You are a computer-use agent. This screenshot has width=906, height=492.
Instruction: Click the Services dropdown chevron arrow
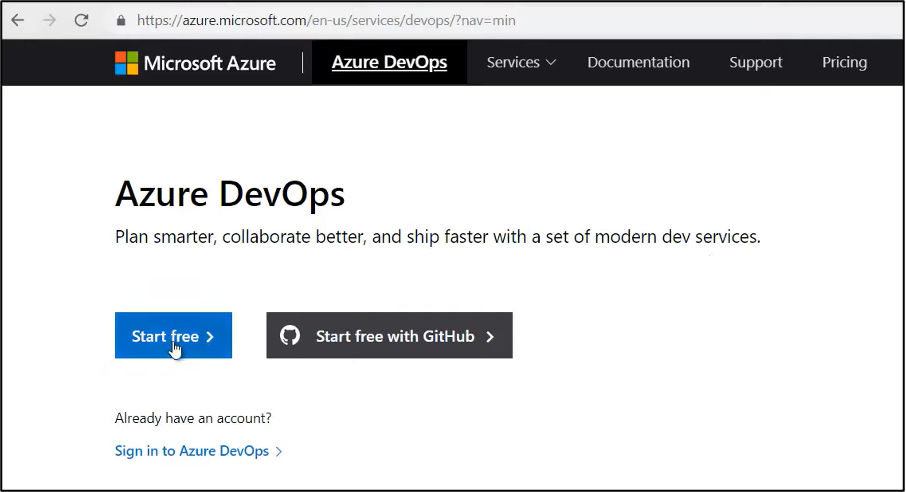pyautogui.click(x=551, y=62)
